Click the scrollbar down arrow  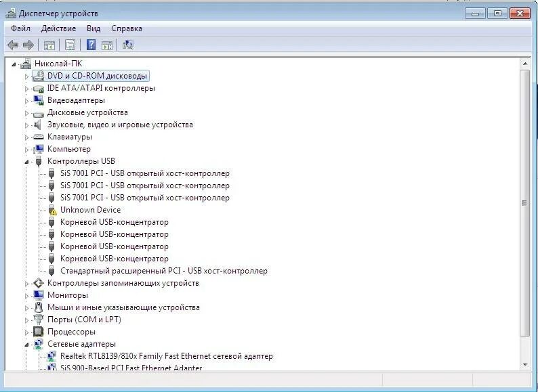[x=524, y=365]
